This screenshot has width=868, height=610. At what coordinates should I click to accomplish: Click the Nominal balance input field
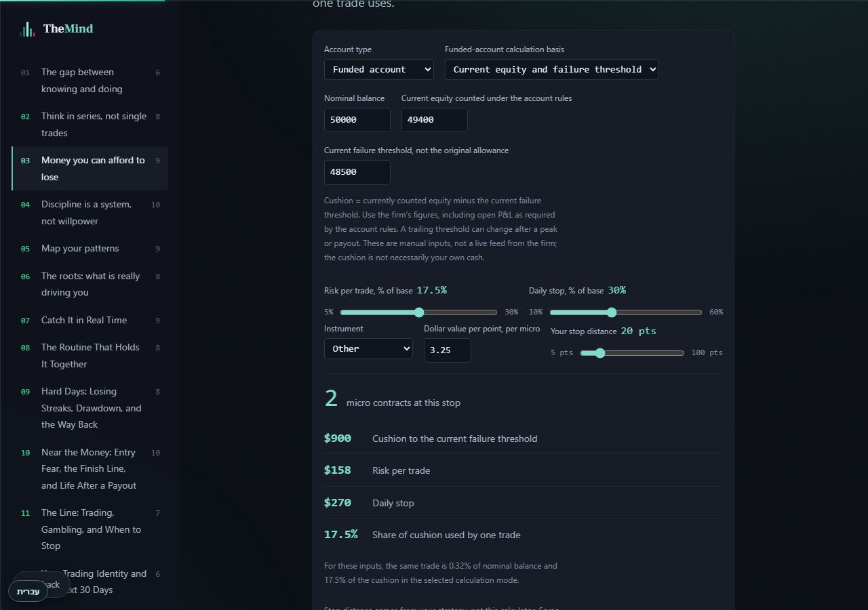[357, 120]
